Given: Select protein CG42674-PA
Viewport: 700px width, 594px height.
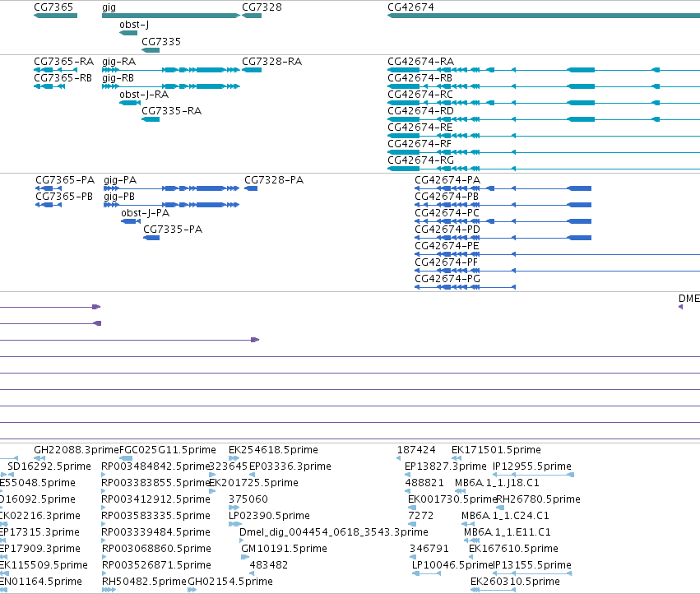Looking at the screenshot, I should pos(503,188).
